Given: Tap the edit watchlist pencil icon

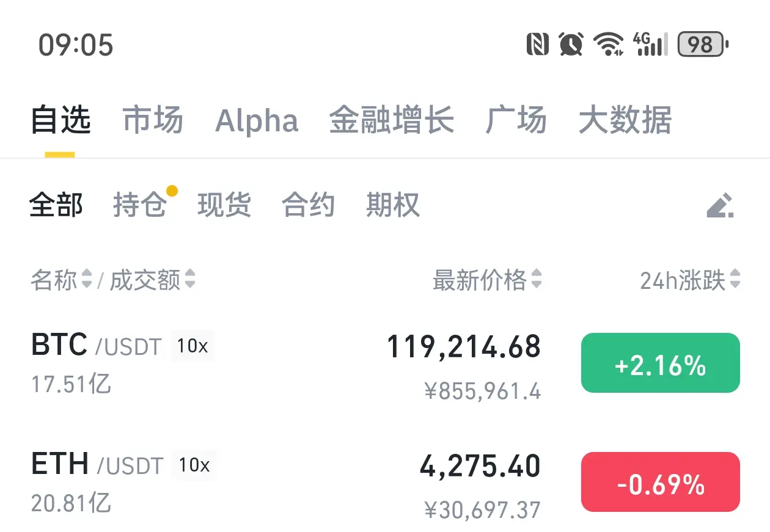Looking at the screenshot, I should click(x=720, y=206).
